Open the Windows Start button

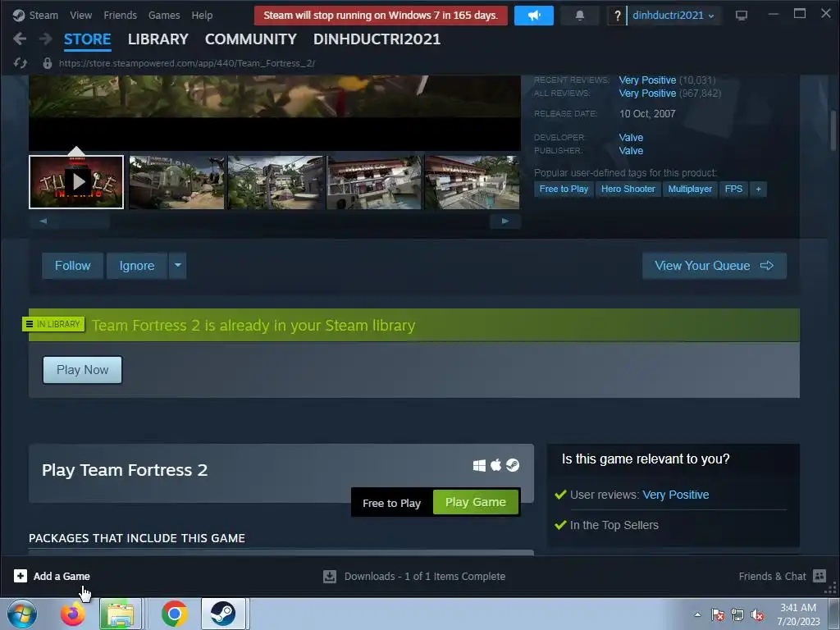pyautogui.click(x=22, y=614)
